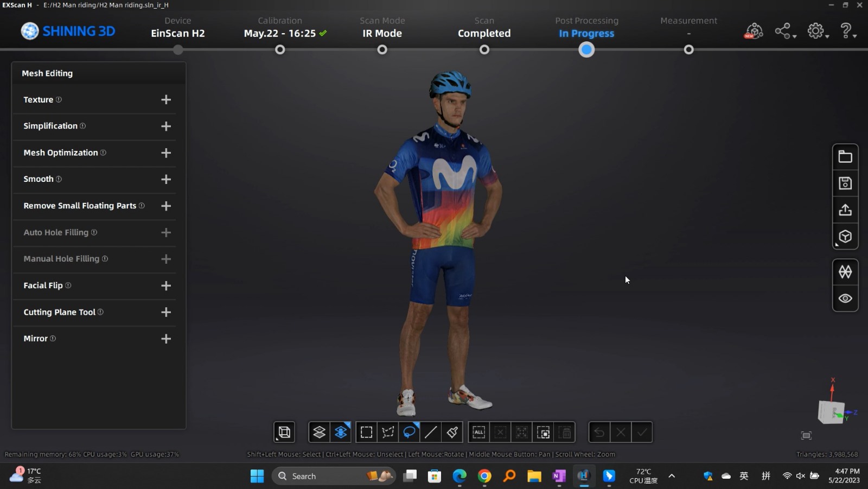Screen dimensions: 868x489
Task: Click the unselect icon in the toolbar
Action: click(500, 432)
